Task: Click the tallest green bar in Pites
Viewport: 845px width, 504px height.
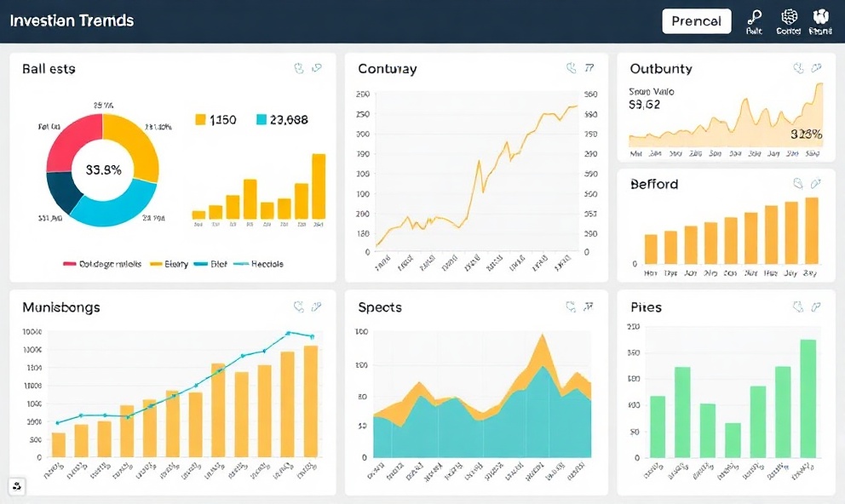Action: click(808, 398)
